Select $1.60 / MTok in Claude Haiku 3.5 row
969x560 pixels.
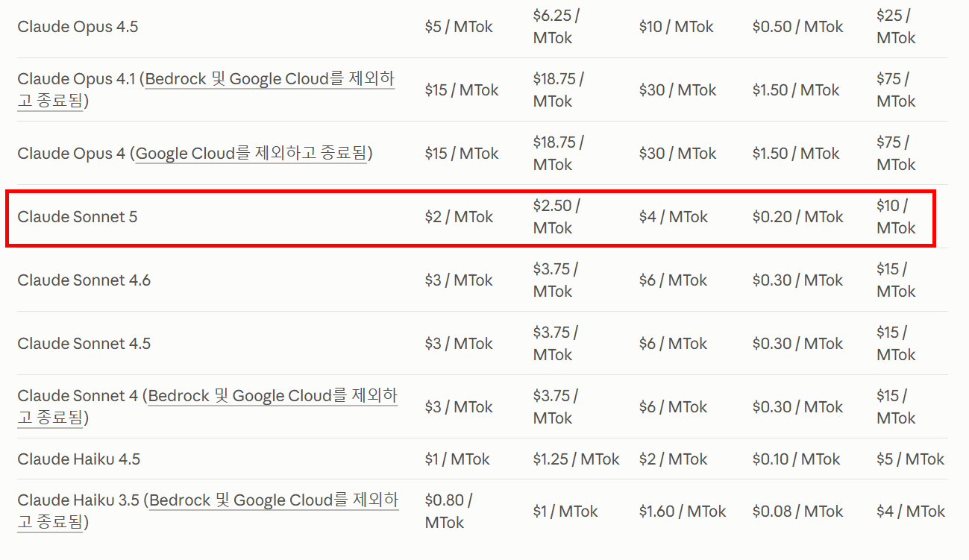click(x=683, y=512)
